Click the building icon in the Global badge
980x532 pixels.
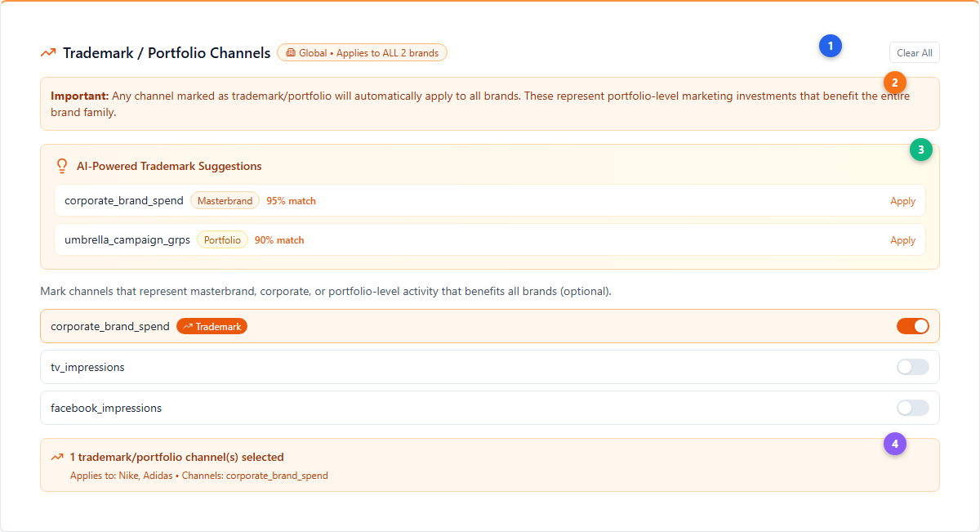(x=290, y=53)
